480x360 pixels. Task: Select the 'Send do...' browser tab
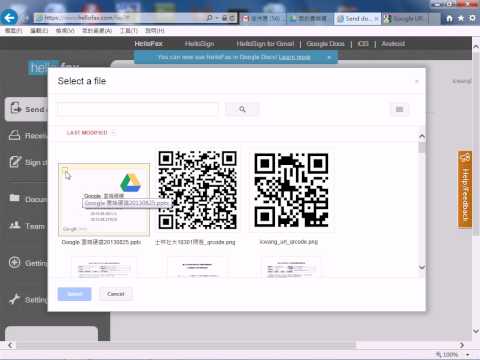[x=357, y=19]
